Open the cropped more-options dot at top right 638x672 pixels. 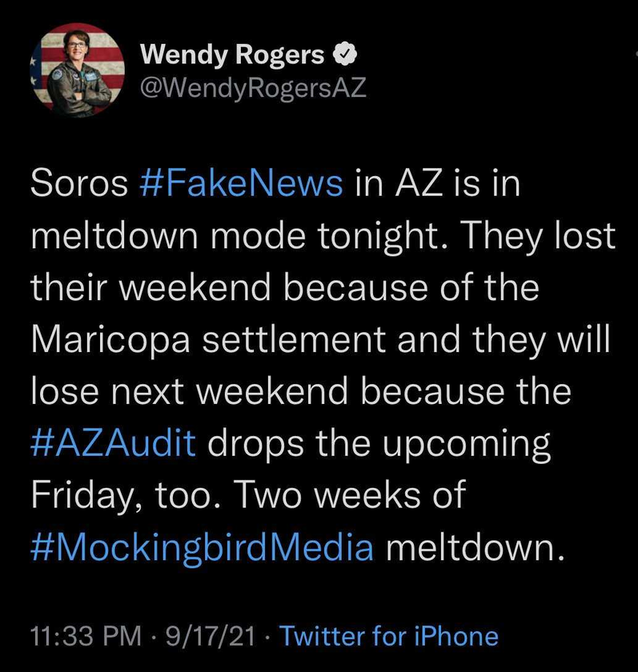636,54
